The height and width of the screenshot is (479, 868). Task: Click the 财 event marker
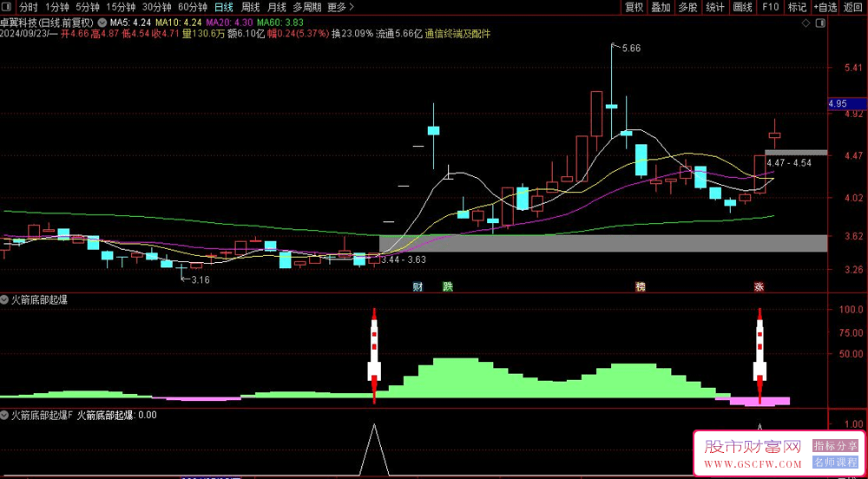418,287
